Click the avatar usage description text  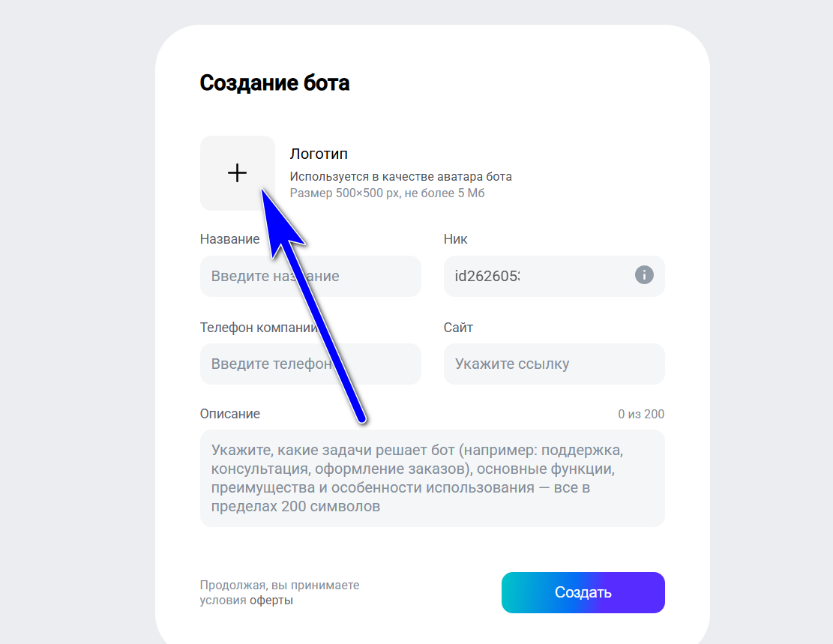click(400, 177)
